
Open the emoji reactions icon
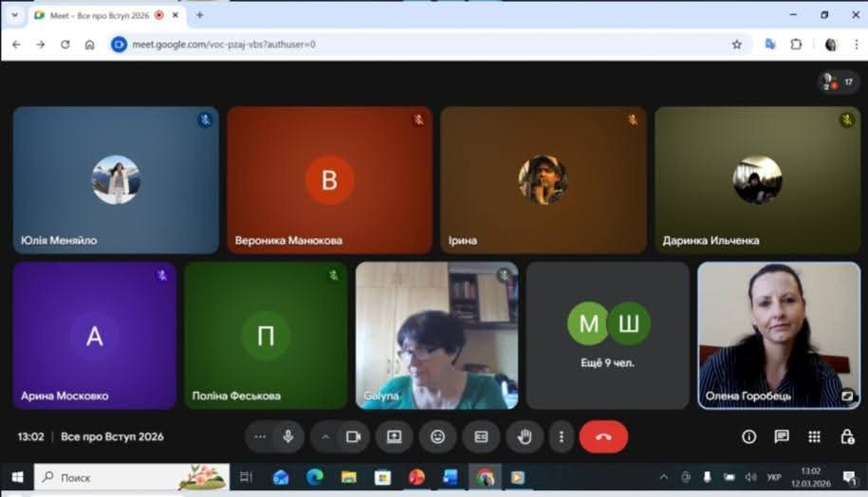tap(437, 436)
